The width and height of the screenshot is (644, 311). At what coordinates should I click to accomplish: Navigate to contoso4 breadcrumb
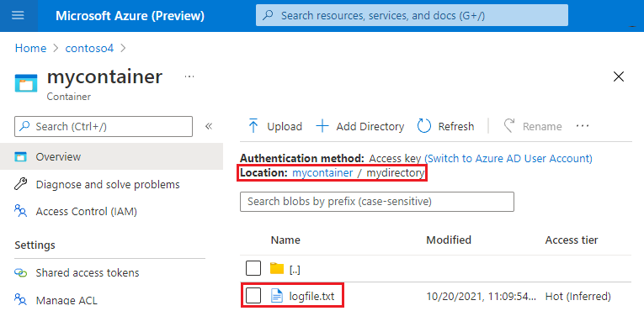point(89,48)
